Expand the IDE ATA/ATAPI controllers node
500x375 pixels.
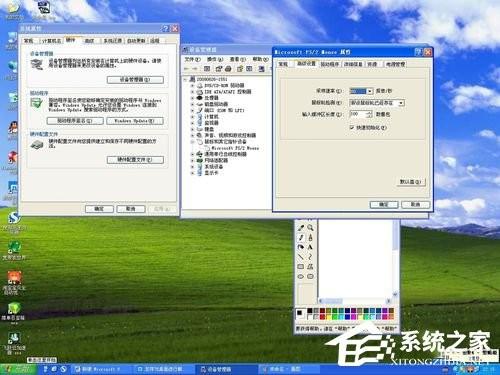[x=192, y=92]
